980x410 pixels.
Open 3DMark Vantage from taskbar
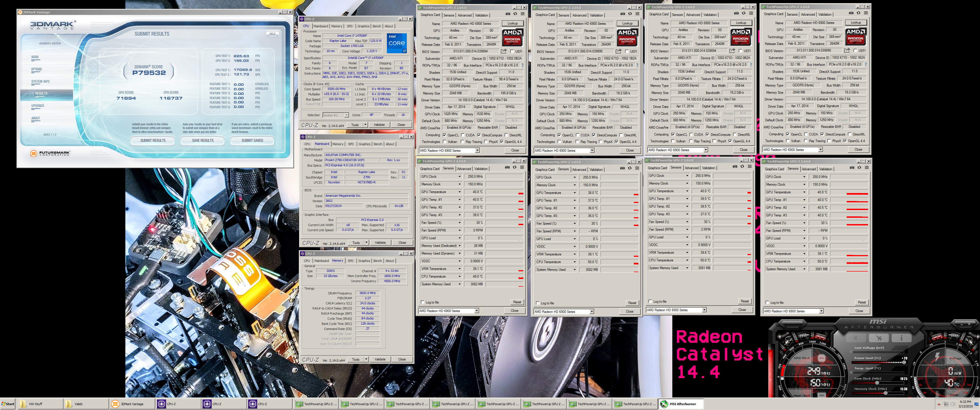click(132, 404)
